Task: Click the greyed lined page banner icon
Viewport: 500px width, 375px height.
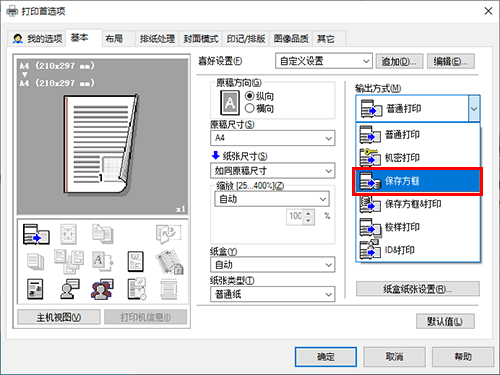Action: [169, 289]
